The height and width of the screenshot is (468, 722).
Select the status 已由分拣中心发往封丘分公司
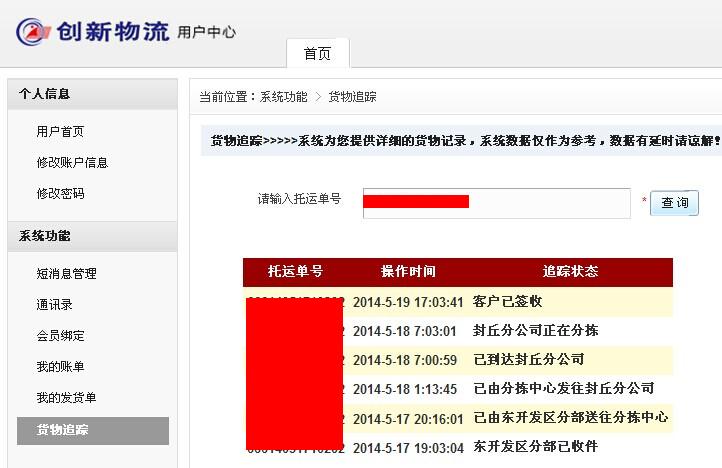coord(564,388)
